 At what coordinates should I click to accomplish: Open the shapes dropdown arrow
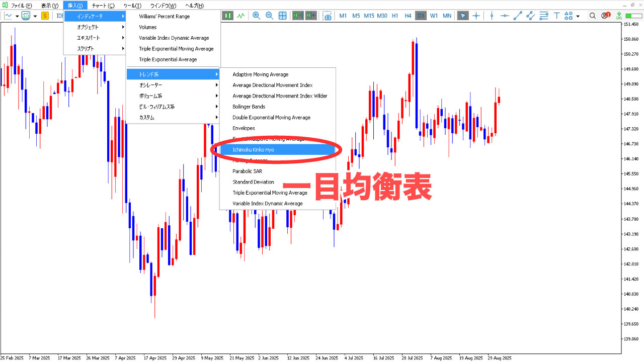pyautogui.click(x=578, y=16)
